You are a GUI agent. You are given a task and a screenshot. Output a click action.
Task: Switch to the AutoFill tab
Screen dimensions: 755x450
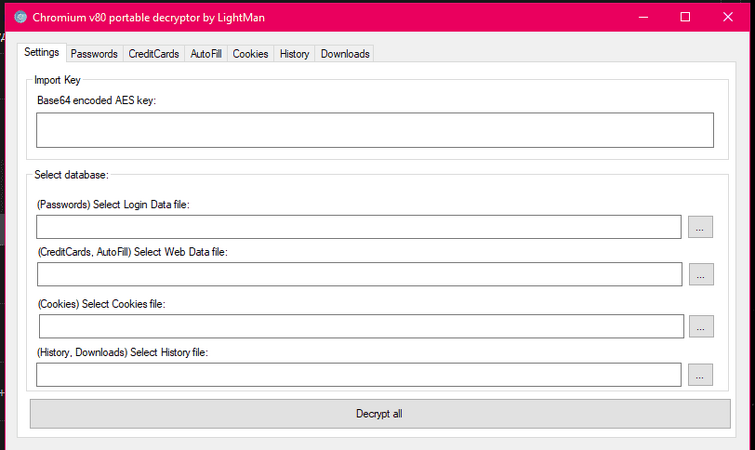206,54
